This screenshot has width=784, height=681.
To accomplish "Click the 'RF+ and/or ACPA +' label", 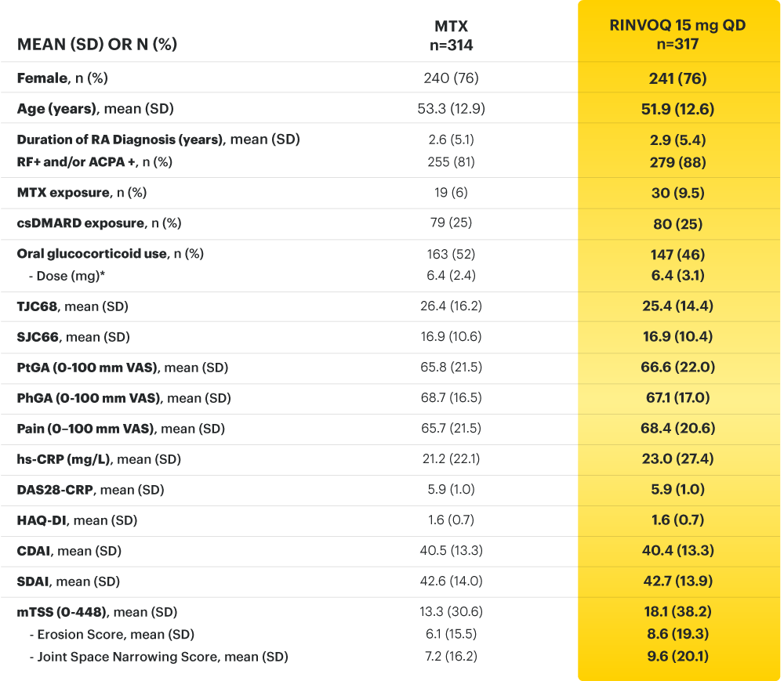I will [x=76, y=162].
